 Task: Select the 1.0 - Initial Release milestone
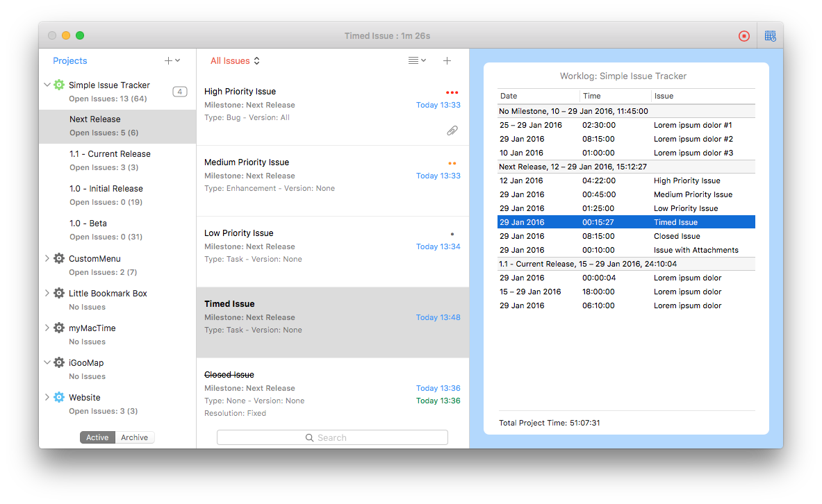click(x=117, y=195)
